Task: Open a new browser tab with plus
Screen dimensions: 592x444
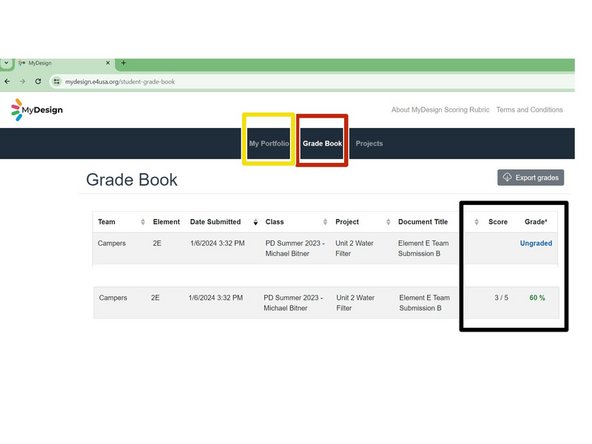Action: click(x=123, y=63)
